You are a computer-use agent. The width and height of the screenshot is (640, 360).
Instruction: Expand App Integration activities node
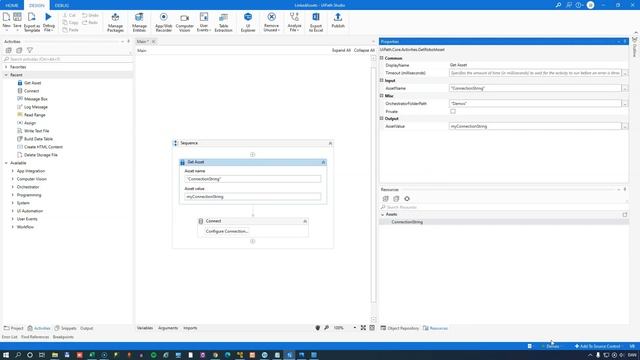point(13,171)
